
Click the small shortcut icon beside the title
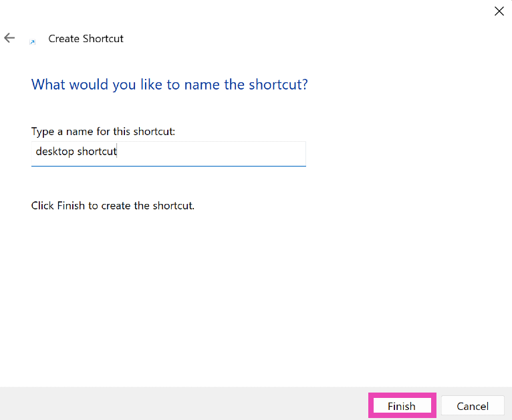point(32,41)
